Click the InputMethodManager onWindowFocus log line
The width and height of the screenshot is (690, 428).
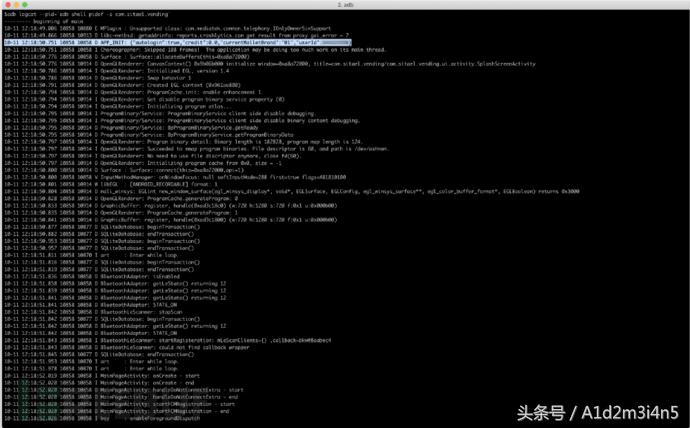[175, 177]
